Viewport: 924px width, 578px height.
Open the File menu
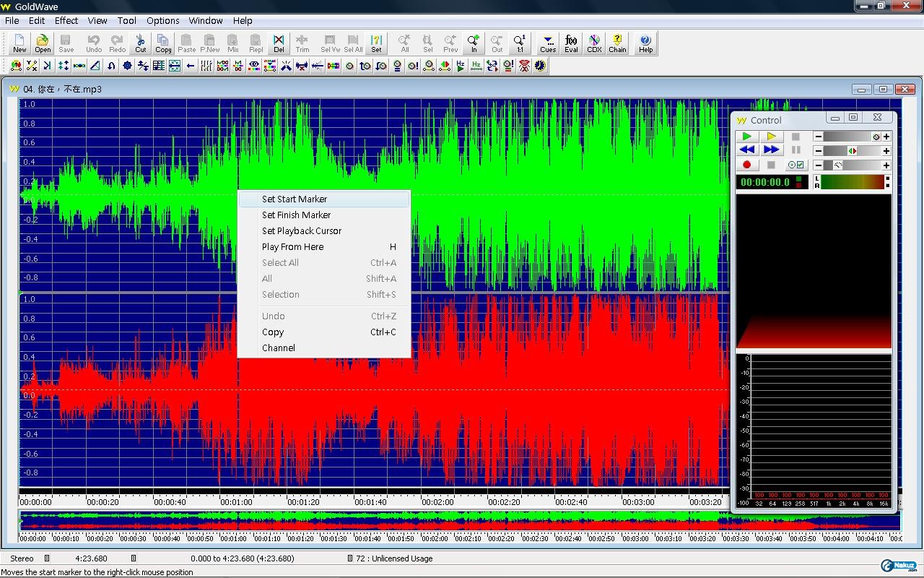12,20
